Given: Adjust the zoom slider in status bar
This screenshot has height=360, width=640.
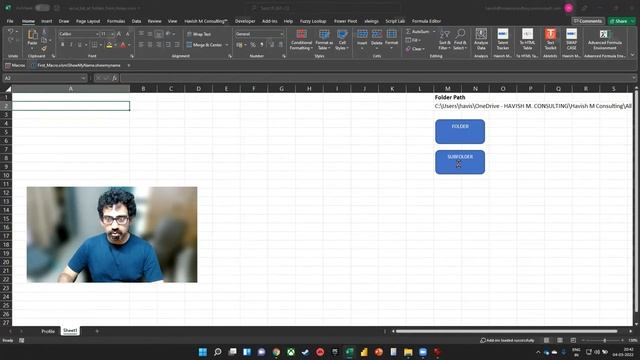Looking at the screenshot, I should point(604,340).
